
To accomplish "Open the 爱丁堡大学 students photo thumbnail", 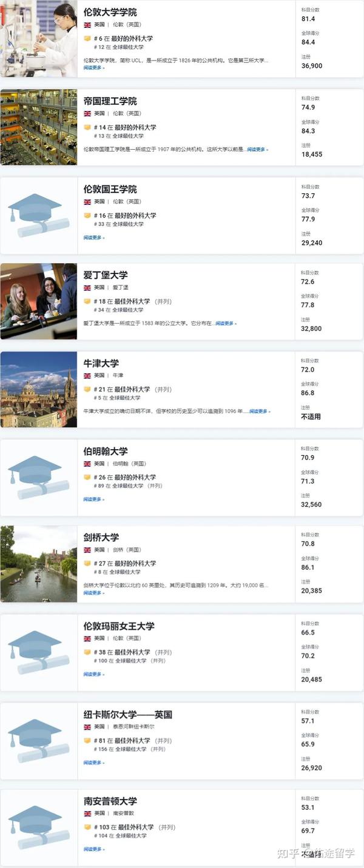I will point(39,301).
